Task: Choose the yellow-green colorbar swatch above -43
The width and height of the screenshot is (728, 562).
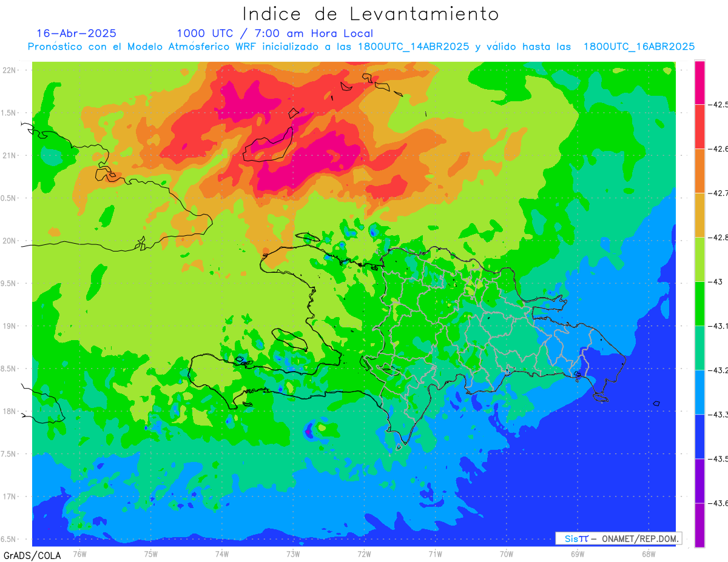Action: (x=699, y=259)
